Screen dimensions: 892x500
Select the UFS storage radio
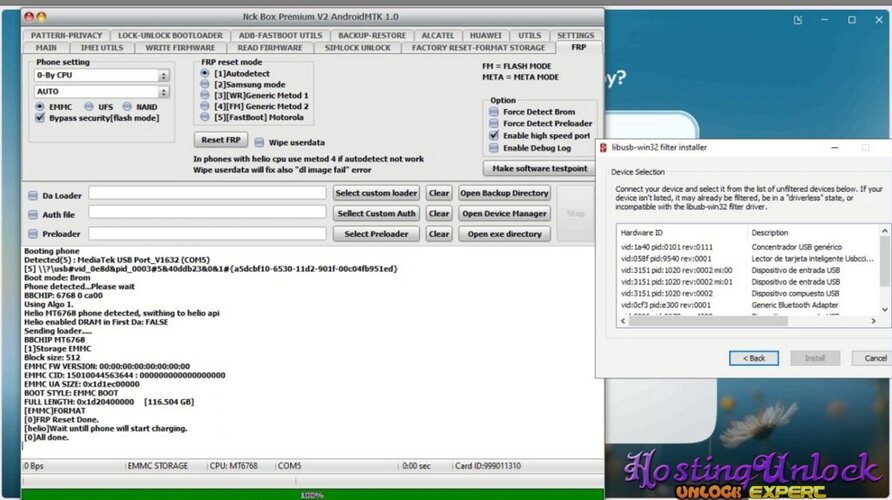coord(89,106)
